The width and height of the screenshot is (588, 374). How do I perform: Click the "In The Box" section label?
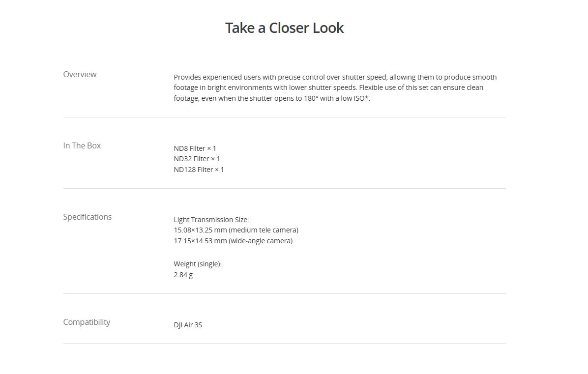tap(82, 145)
